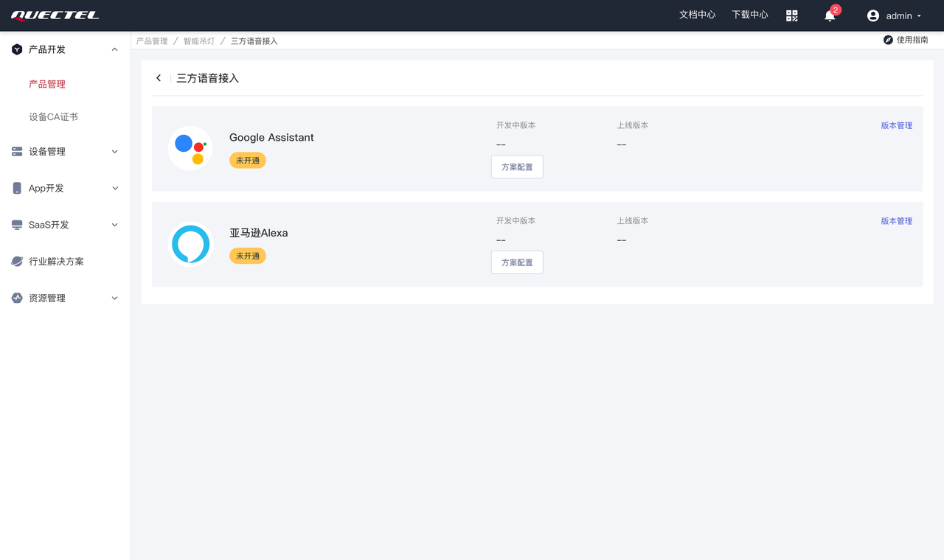944x560 pixels.
Task: Expand the 设备管理 sidebar menu
Action: click(x=114, y=152)
